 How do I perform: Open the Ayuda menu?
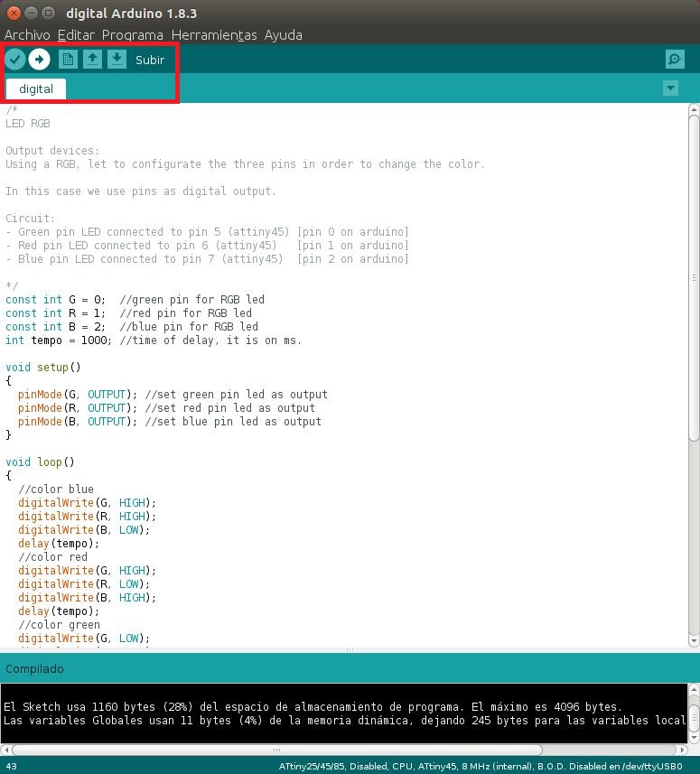pyautogui.click(x=284, y=35)
